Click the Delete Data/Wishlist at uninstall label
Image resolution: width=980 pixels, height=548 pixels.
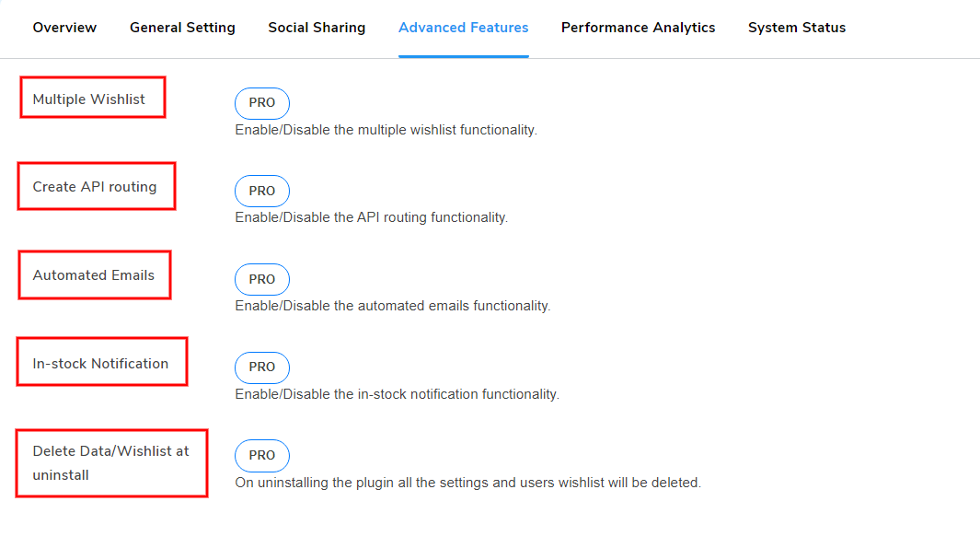[x=110, y=463]
